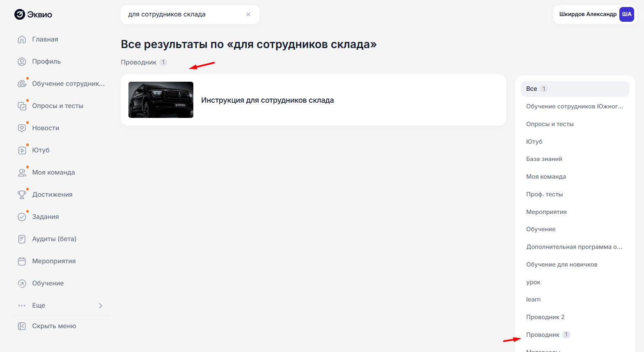Open Задания in sidebar menu
644x352 pixels.
pos(46,217)
